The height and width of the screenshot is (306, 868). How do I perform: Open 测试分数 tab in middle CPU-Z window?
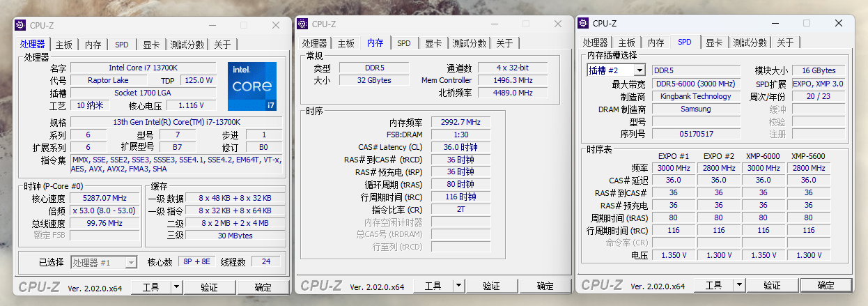point(470,43)
